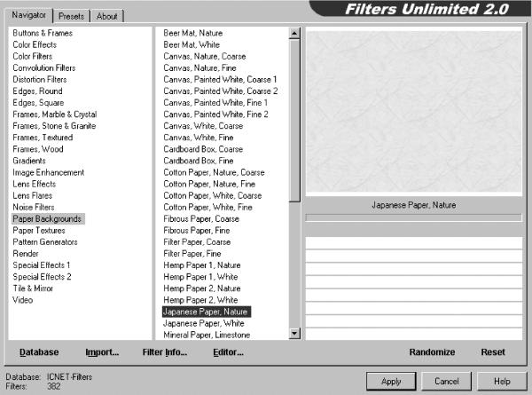Open the About tab
The width and height of the screenshot is (532, 395).
pyautogui.click(x=107, y=16)
